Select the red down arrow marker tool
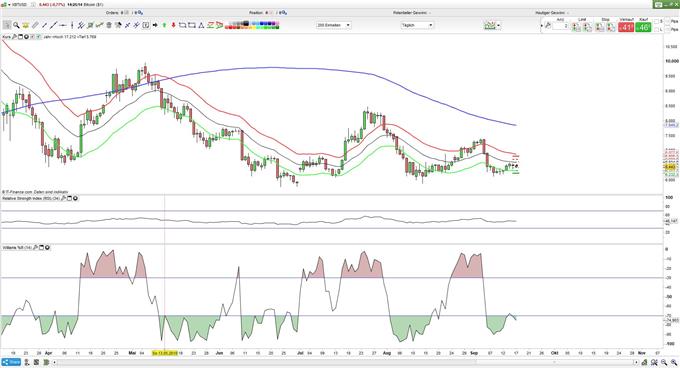 click(x=173, y=25)
